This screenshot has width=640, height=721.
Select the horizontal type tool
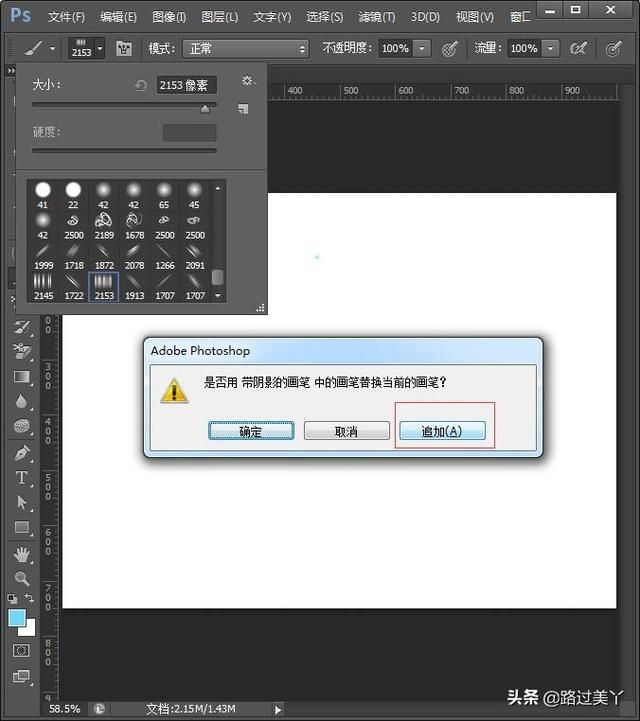22,478
